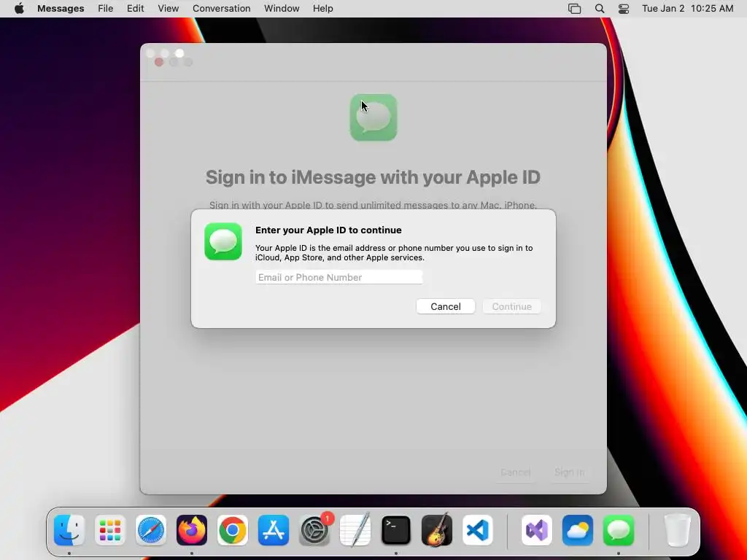Open Finder from the Dock
747x560 pixels.
point(69,530)
